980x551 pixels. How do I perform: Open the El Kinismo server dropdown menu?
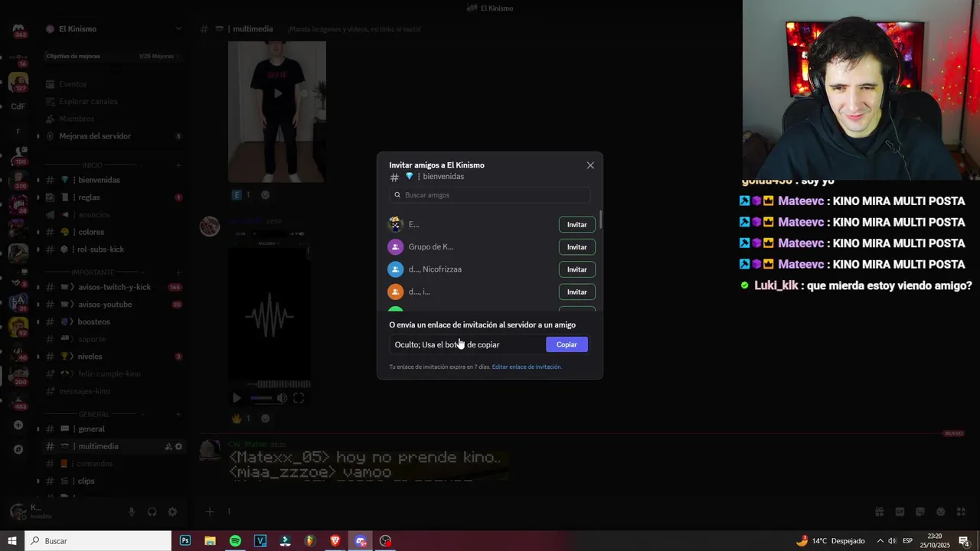(178, 29)
